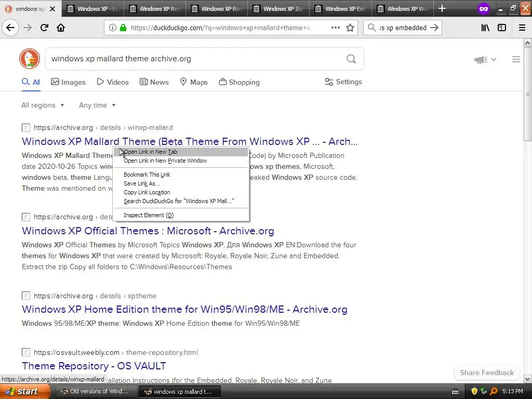Image resolution: width=532 pixels, height=399 pixels.
Task: Select the Videos search category
Action: click(113, 82)
